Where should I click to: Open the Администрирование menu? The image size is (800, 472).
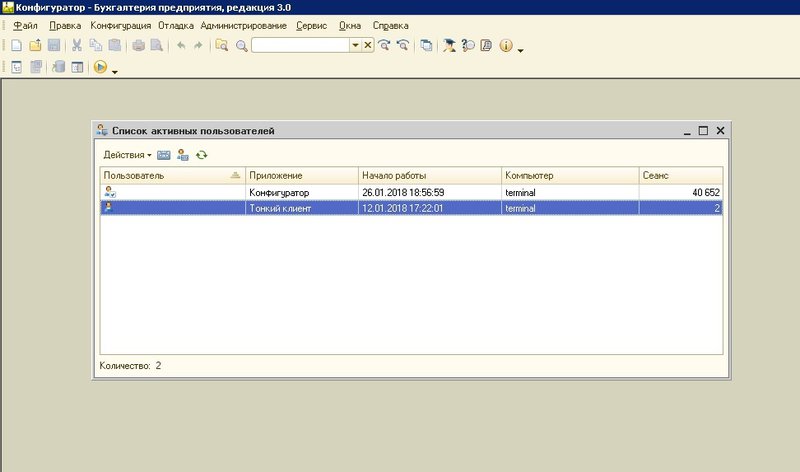[x=243, y=26]
